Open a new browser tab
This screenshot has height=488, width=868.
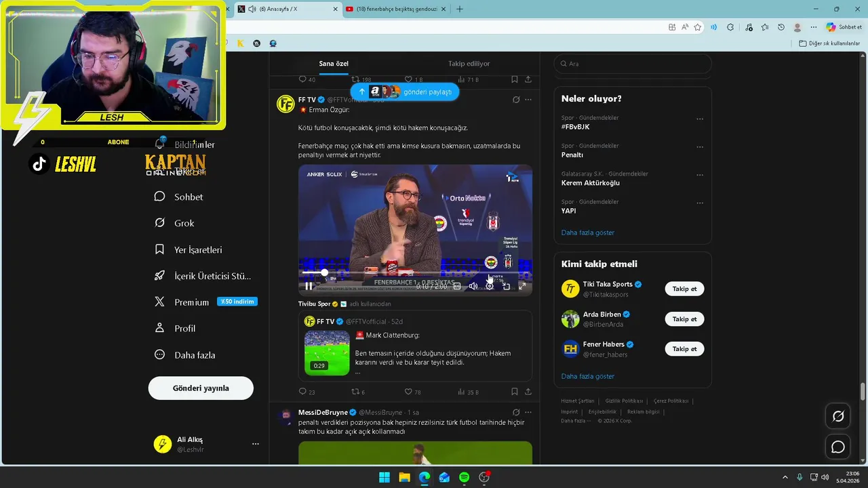[x=460, y=9]
